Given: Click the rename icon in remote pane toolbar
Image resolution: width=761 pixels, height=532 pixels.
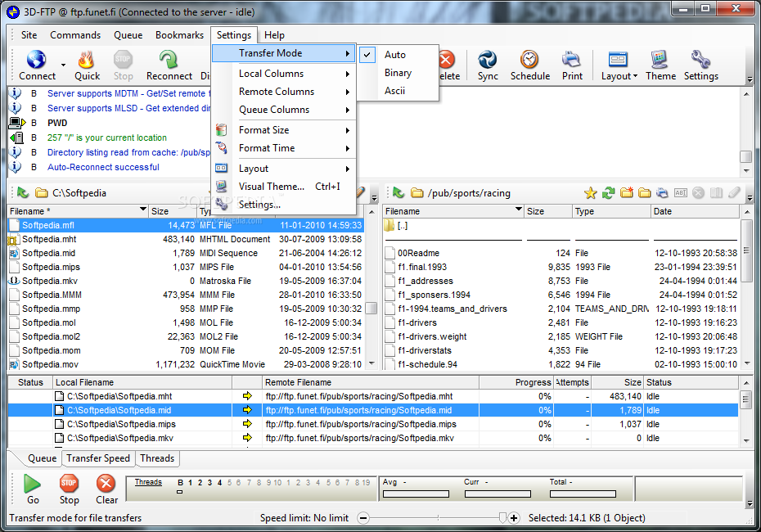Looking at the screenshot, I should pos(681,192).
